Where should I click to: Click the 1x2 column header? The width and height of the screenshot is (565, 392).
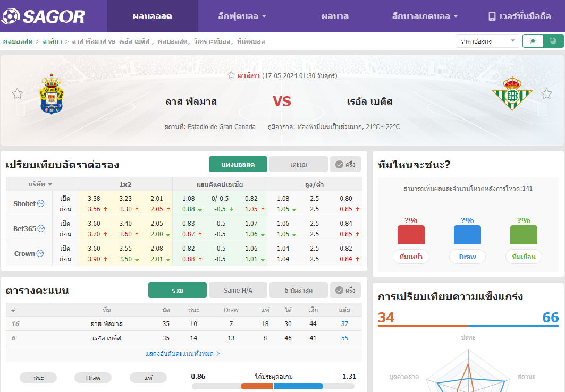(125, 184)
